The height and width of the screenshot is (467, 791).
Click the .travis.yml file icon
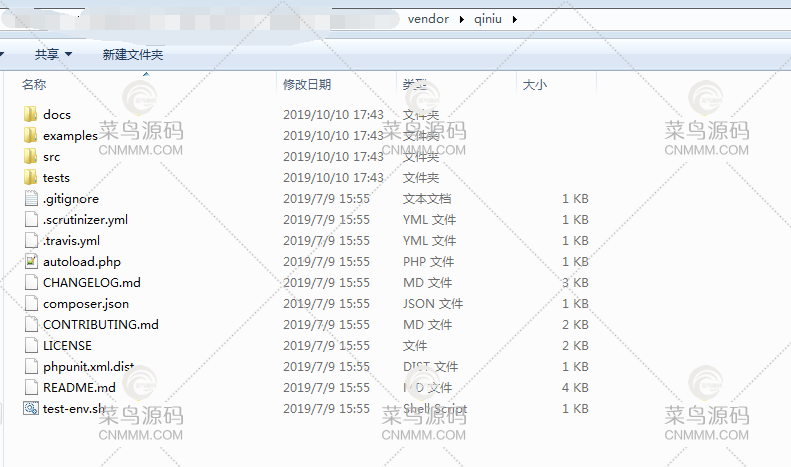(31, 241)
